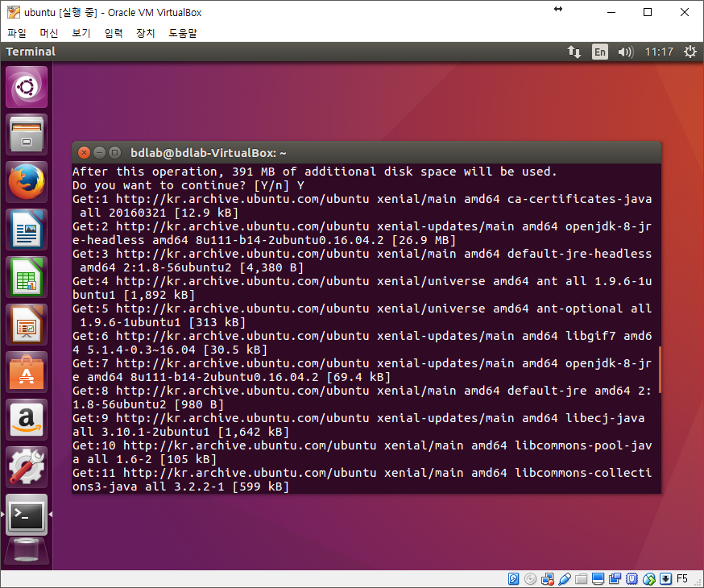Minimize the bdlab terminal window

(x=99, y=152)
